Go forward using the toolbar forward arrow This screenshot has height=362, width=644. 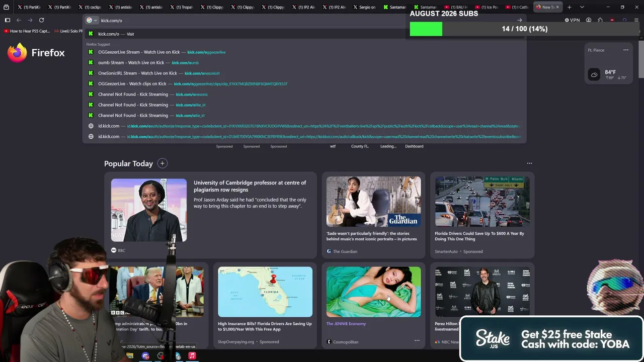(30, 20)
